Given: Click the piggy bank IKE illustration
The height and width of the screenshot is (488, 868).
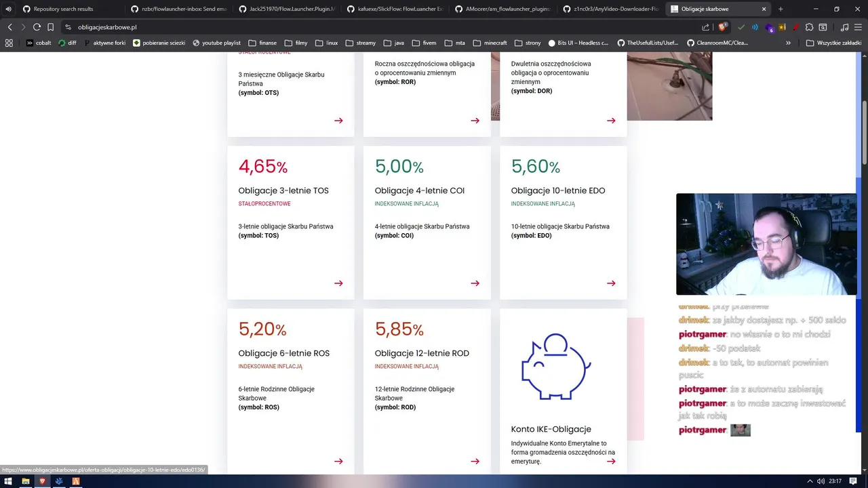Looking at the screenshot, I should [x=556, y=366].
